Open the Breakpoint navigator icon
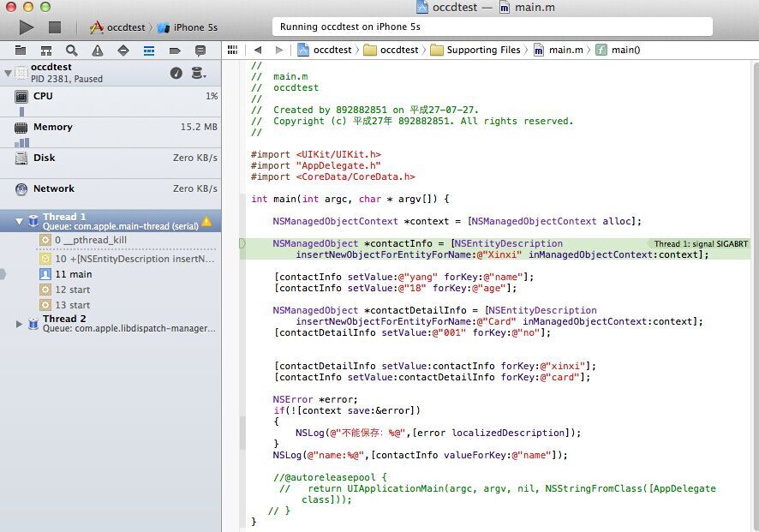 (175, 51)
